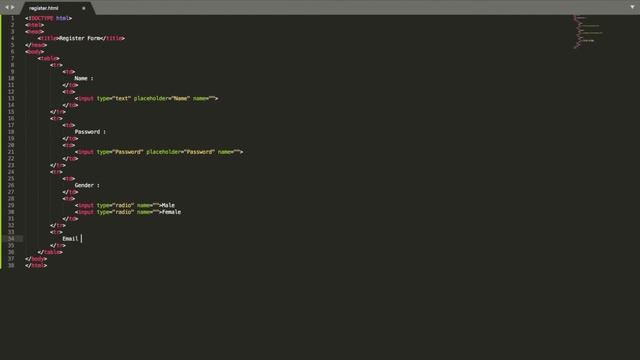
Task: Click type="text" attribute on line 13
Action: point(114,98)
